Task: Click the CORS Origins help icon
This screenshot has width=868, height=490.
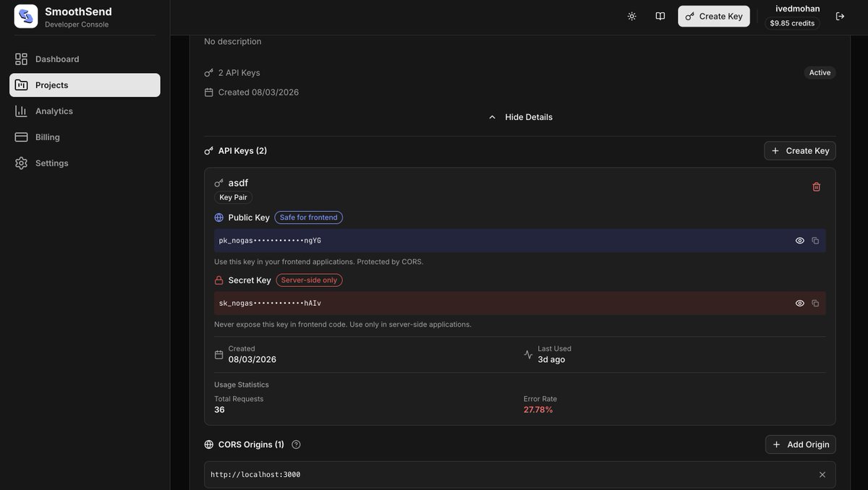Action: coord(296,444)
